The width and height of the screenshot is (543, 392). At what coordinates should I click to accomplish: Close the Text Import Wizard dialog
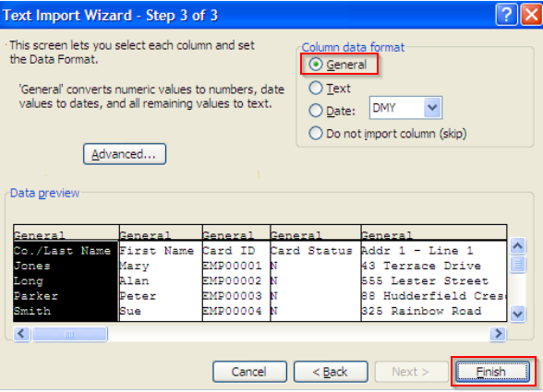532,15
